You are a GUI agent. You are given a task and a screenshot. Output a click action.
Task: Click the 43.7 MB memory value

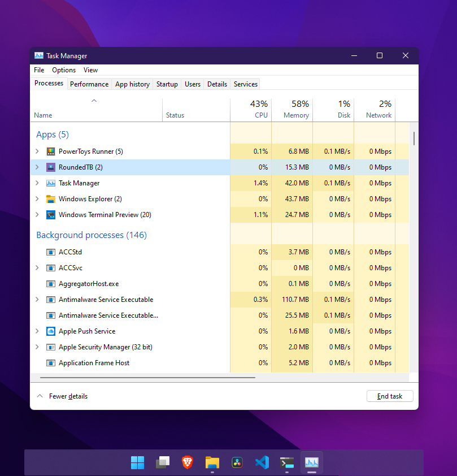297,199
